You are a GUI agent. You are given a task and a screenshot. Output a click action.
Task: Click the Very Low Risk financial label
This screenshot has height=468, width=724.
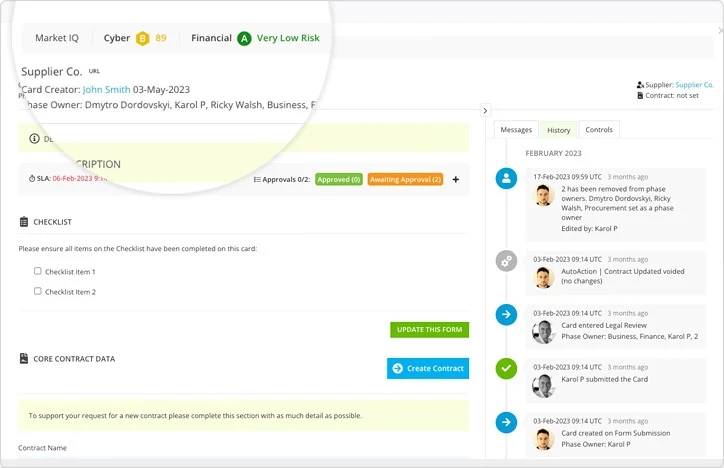click(288, 38)
